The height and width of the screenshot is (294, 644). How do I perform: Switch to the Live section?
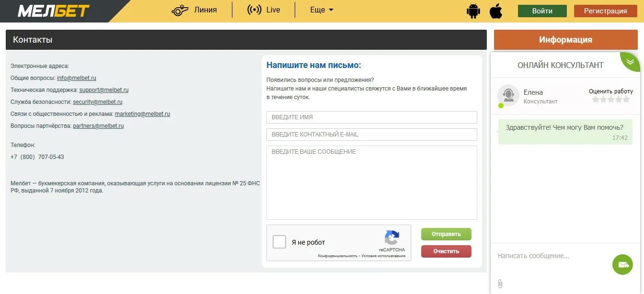click(271, 9)
